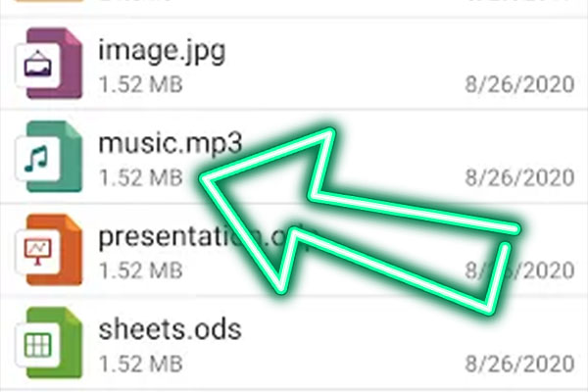Open the purple image.jpg file icon
Screen dimensions: 588x392
coord(48,64)
